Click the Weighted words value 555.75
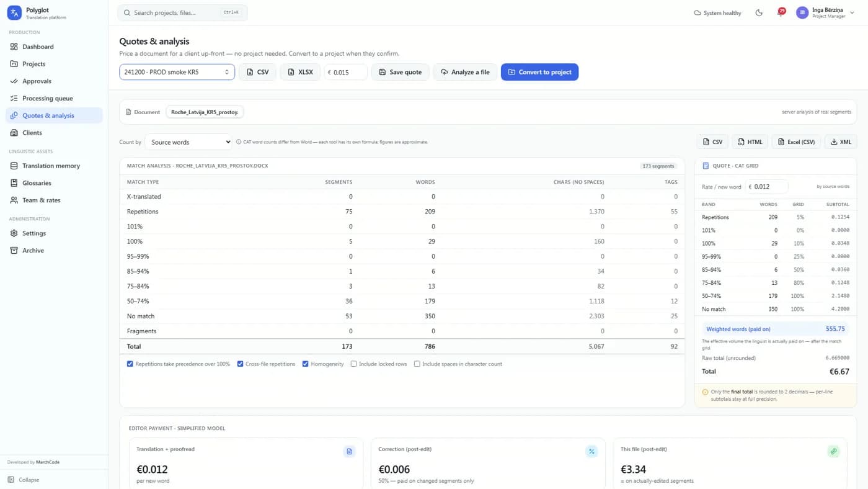Image resolution: width=868 pixels, height=489 pixels. click(836, 330)
